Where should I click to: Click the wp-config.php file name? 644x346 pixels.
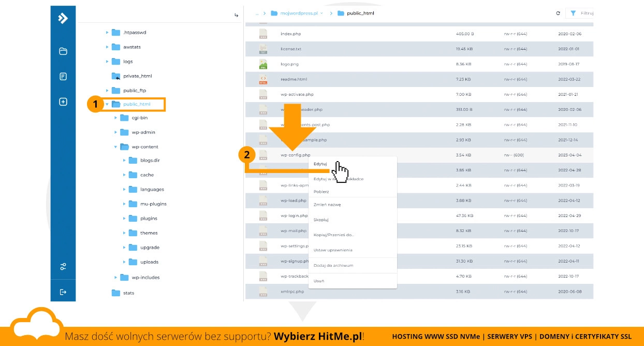[x=296, y=155]
